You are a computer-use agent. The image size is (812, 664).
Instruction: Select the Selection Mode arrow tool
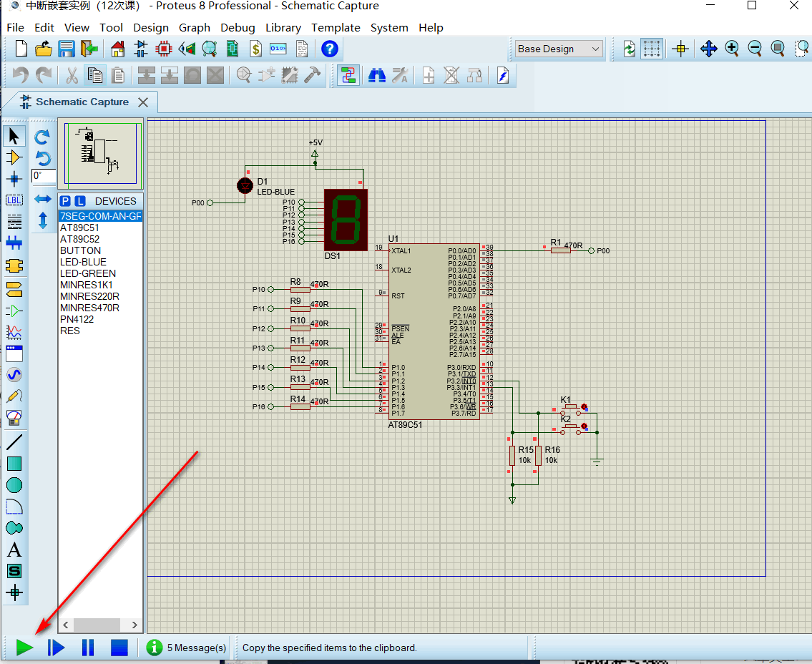click(14, 136)
